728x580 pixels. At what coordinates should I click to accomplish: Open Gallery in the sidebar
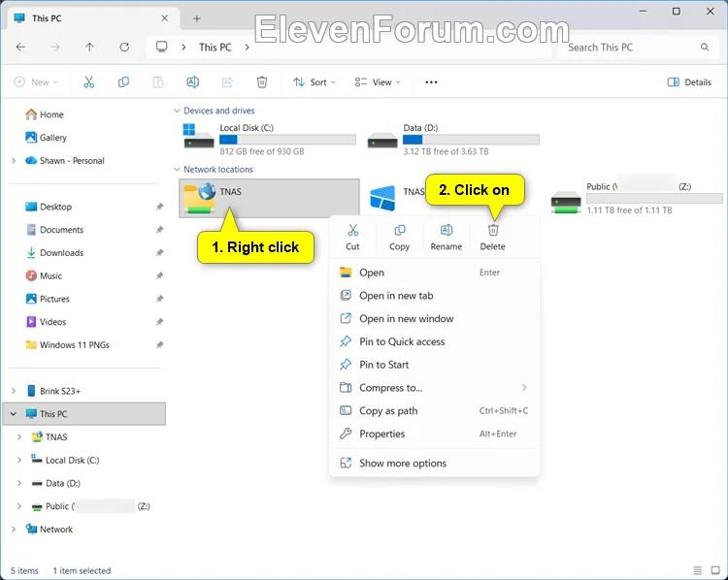(46, 138)
